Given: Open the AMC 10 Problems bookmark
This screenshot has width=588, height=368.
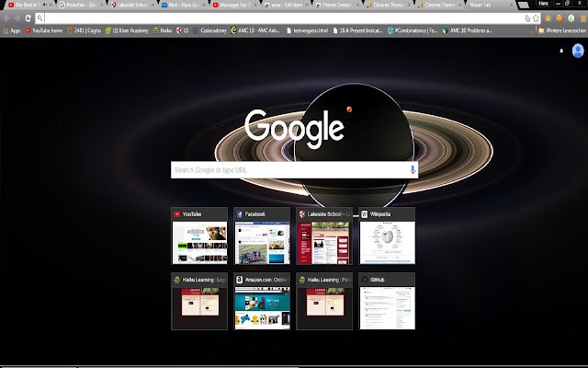Looking at the screenshot, I should (x=468, y=30).
